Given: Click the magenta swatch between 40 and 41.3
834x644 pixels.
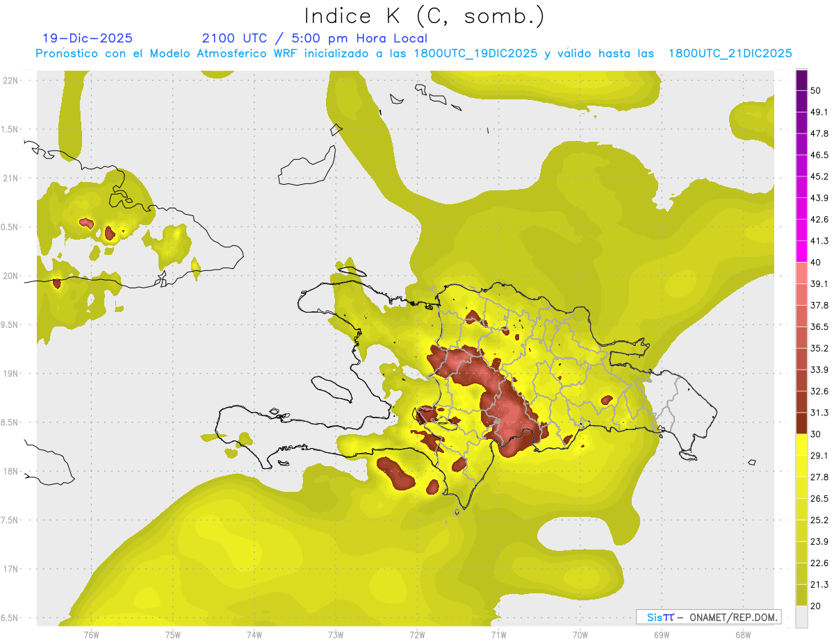Looking at the screenshot, I should 801,251.
